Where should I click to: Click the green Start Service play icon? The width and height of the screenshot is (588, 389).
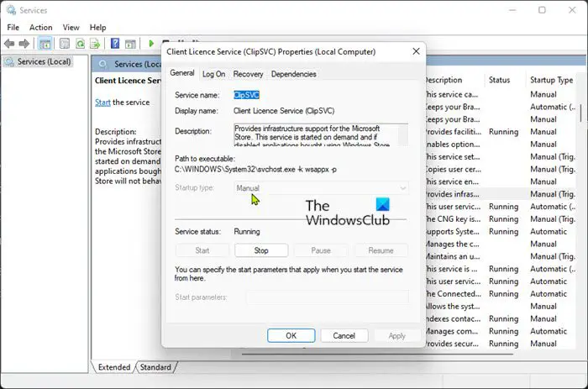(x=151, y=44)
